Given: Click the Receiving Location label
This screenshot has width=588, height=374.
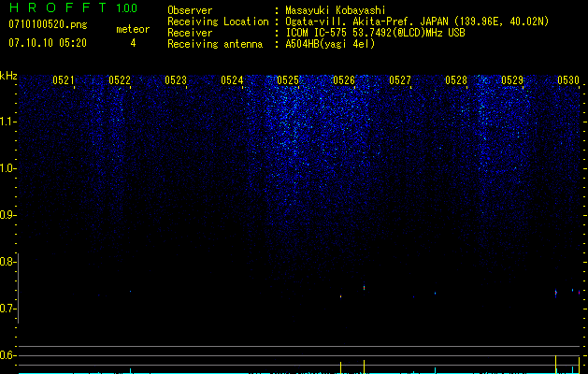Looking at the screenshot, I should click(218, 22).
